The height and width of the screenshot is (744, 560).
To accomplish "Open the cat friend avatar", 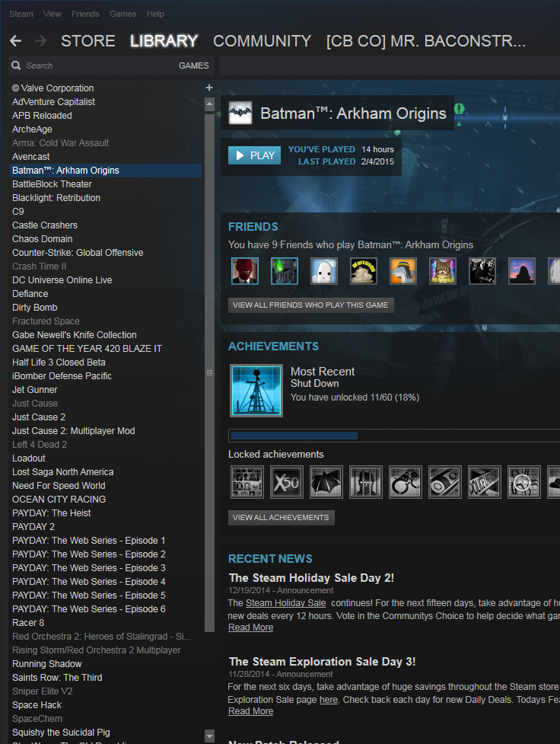I will pyautogui.click(x=443, y=271).
